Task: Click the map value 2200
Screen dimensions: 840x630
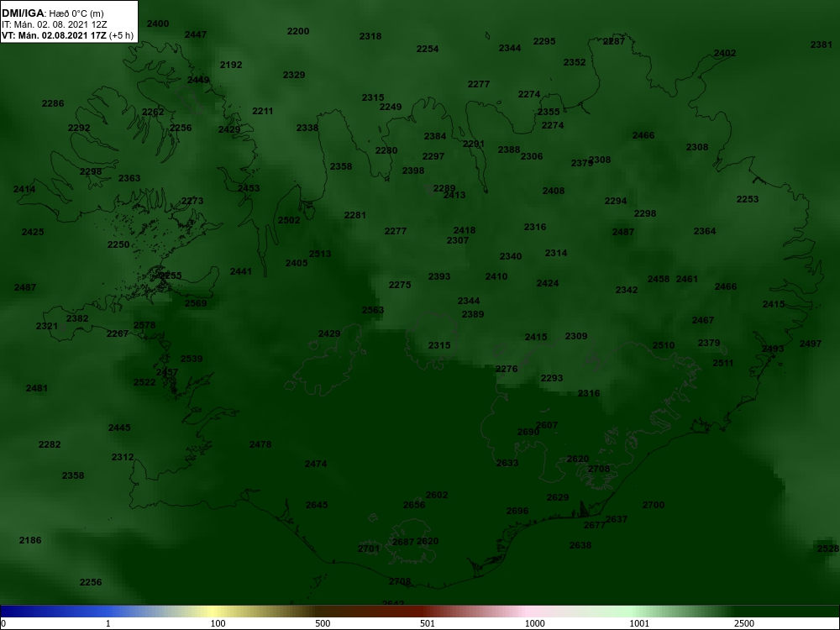Action: [298, 31]
